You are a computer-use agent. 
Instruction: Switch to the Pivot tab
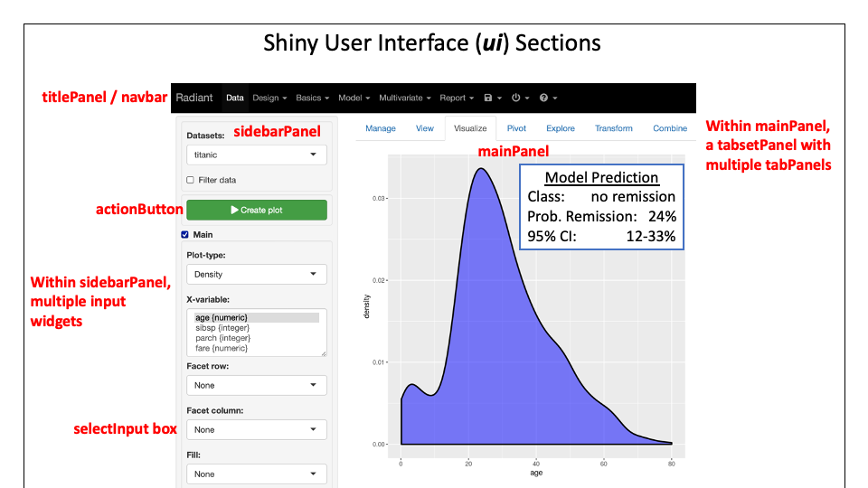click(516, 128)
